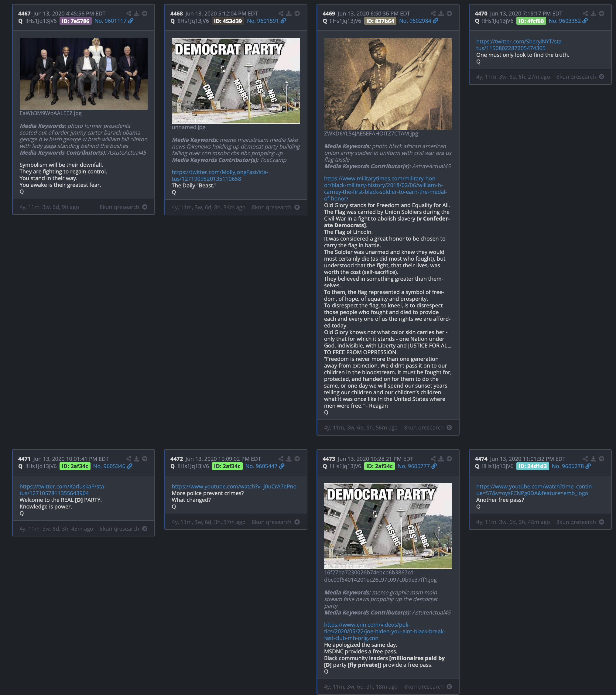This screenshot has width=616, height=695.
Task: Click the chain link icon beside No. 9606278
Action: point(588,466)
